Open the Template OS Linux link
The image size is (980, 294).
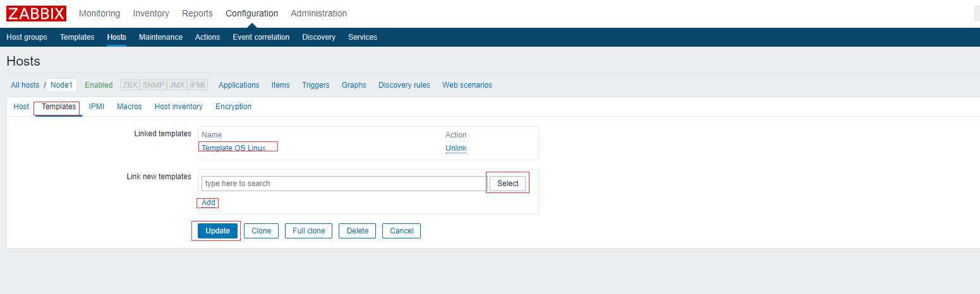pos(234,148)
